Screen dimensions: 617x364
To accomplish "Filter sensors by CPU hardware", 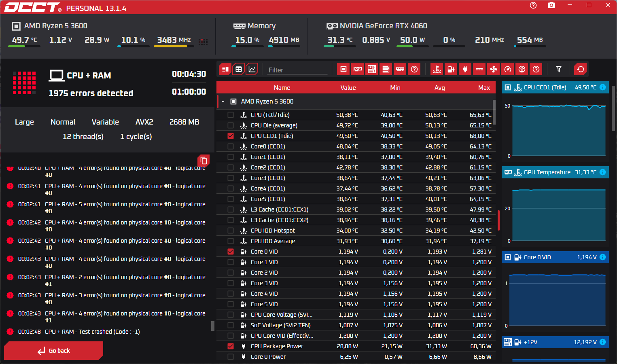I will coord(343,69).
